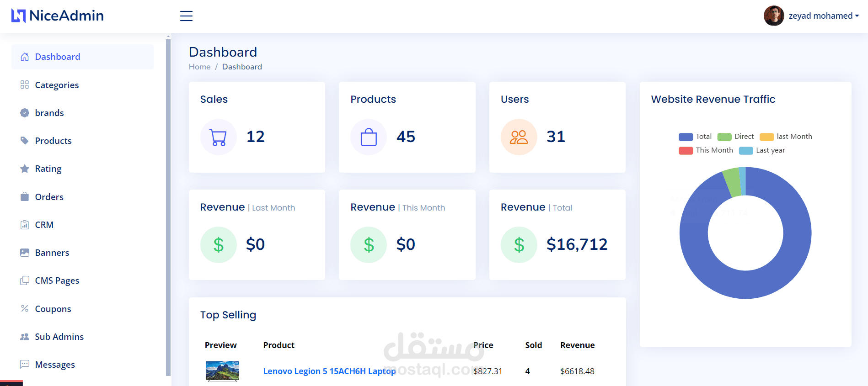Toggle the Last year legend swatch

[x=746, y=151]
